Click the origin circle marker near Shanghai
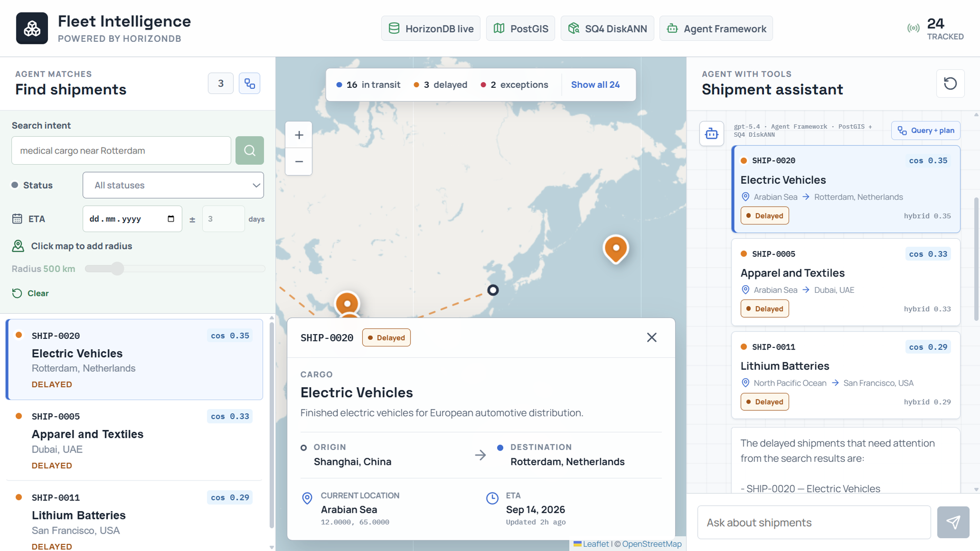The height and width of the screenshot is (551, 980). 493,290
